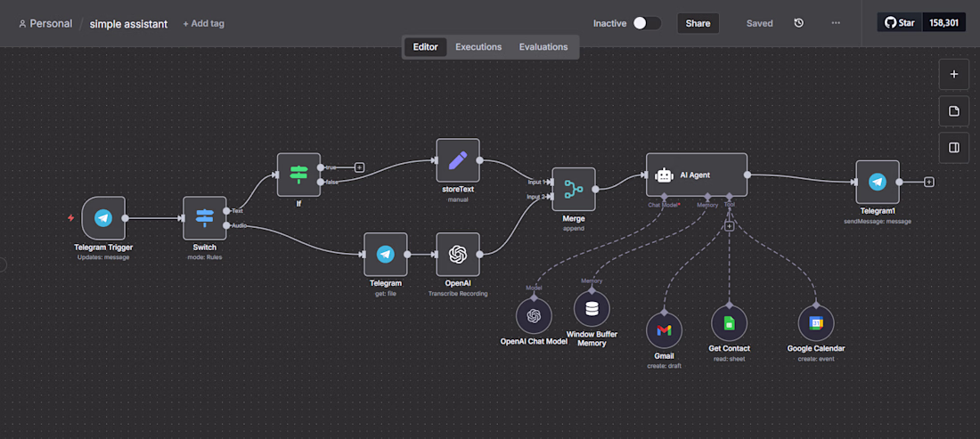Image resolution: width=980 pixels, height=439 pixels.
Task: Switch to the Evaluations tab
Action: pyautogui.click(x=543, y=47)
